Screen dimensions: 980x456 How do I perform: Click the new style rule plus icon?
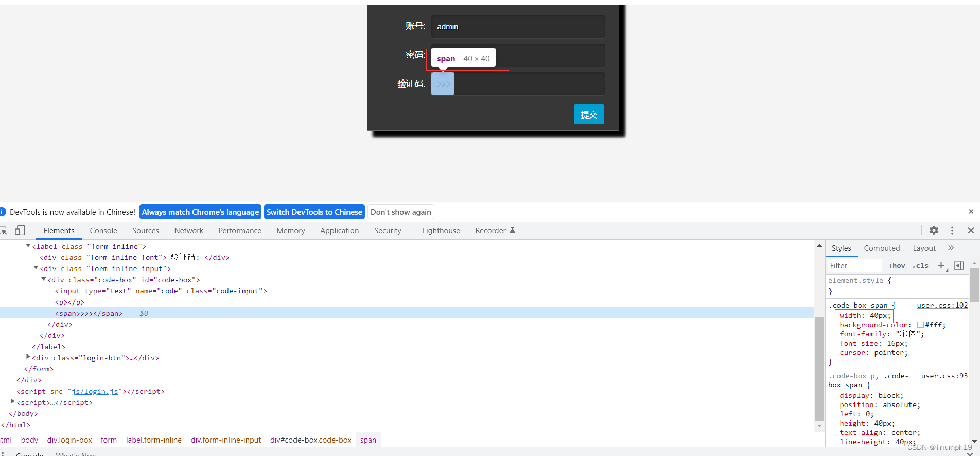tap(941, 265)
